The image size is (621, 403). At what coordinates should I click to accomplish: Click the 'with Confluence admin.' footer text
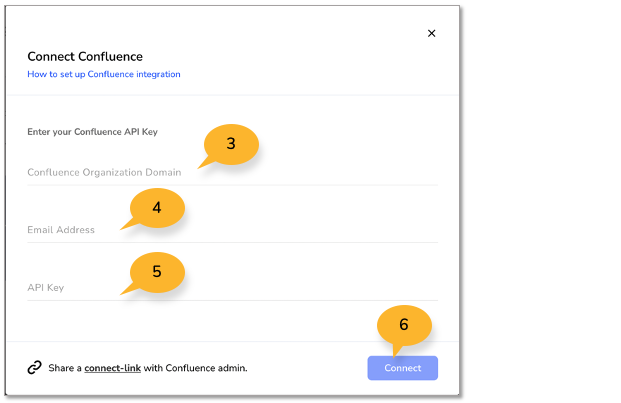pos(195,368)
